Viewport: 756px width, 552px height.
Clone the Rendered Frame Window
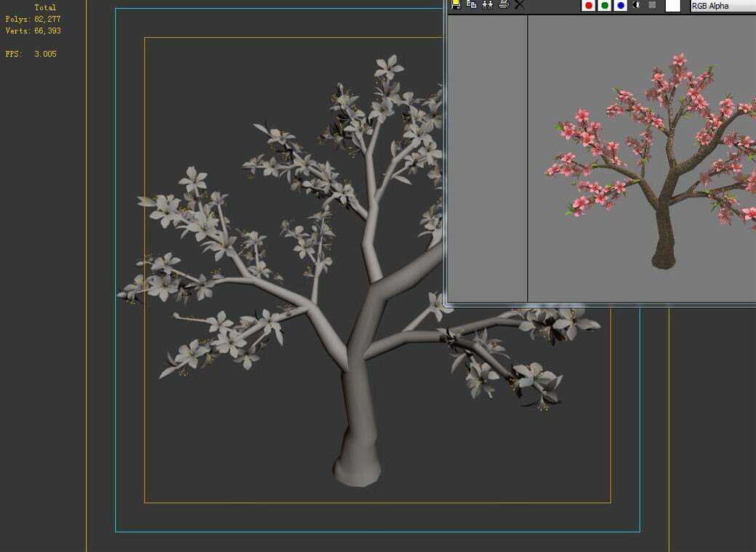point(486,5)
